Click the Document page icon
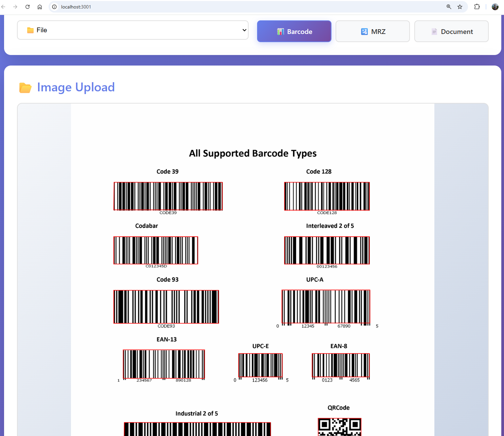The image size is (504, 436). tap(434, 31)
